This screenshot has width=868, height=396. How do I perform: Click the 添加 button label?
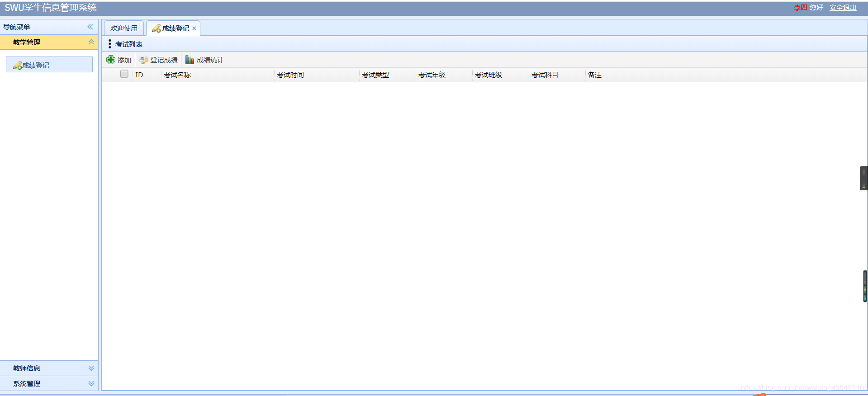[124, 60]
